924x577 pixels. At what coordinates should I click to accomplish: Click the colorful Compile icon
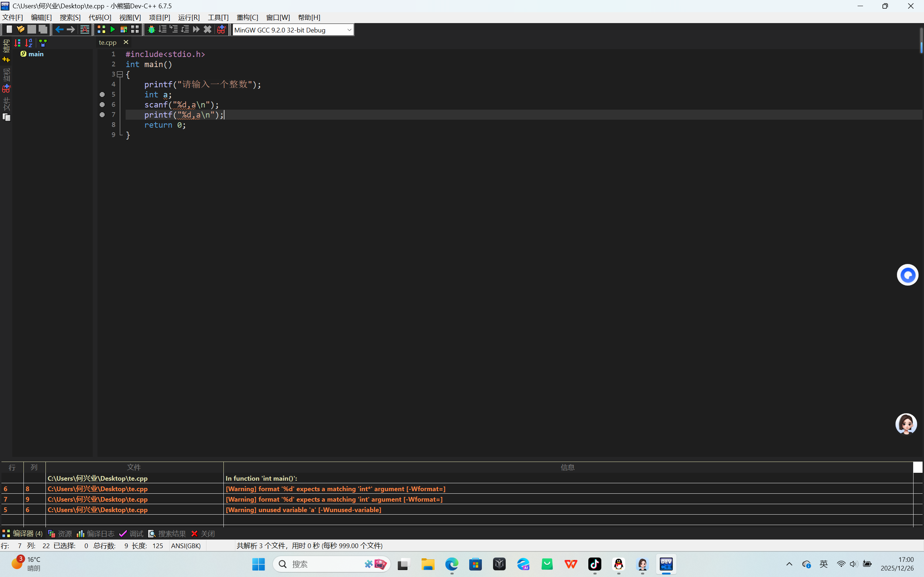point(101,29)
